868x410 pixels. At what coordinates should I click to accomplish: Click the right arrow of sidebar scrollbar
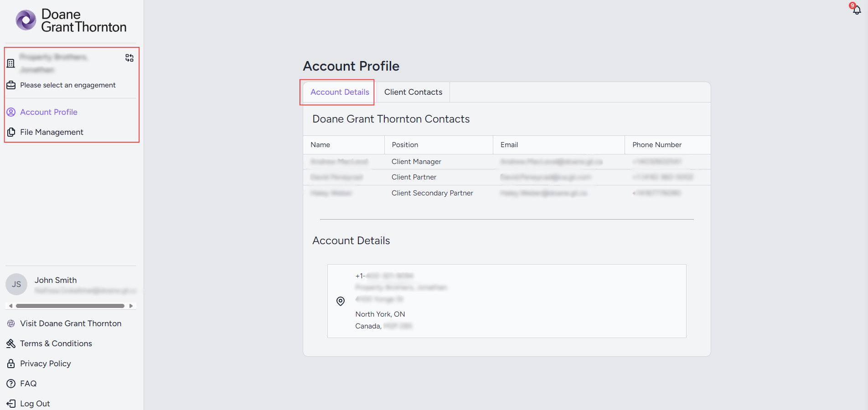pyautogui.click(x=132, y=306)
